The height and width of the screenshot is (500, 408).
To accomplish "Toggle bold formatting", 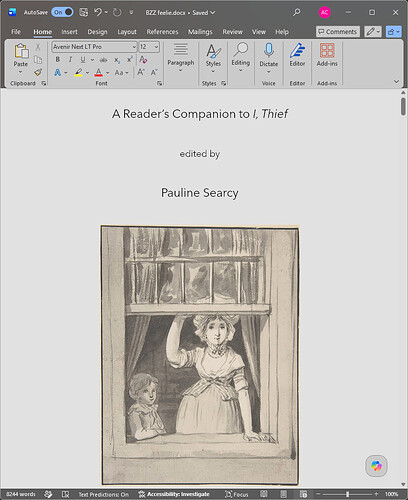I will pos(58,60).
